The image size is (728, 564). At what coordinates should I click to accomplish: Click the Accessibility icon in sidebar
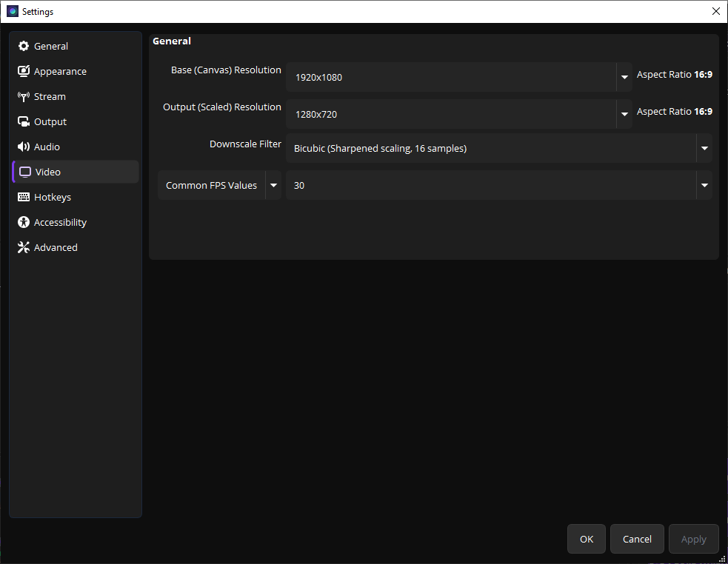(23, 222)
